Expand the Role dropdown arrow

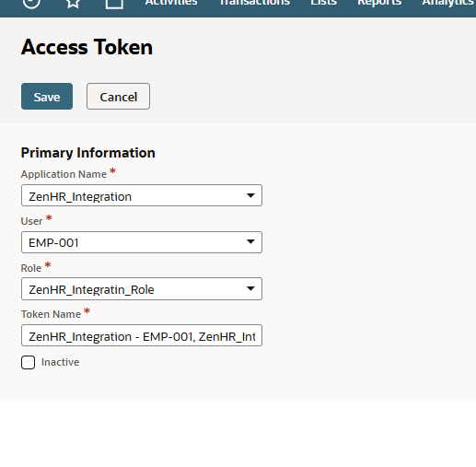pyautogui.click(x=250, y=289)
